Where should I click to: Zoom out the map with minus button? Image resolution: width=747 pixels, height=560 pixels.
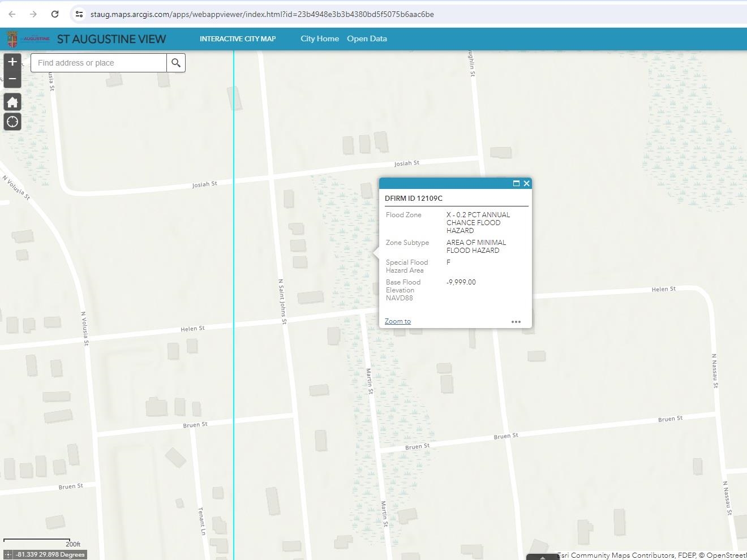[12, 79]
